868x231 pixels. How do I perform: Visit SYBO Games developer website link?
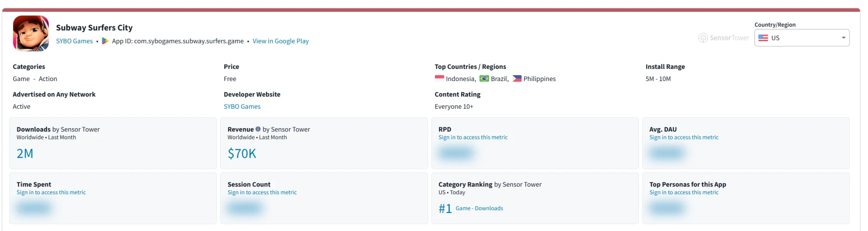coord(242,106)
